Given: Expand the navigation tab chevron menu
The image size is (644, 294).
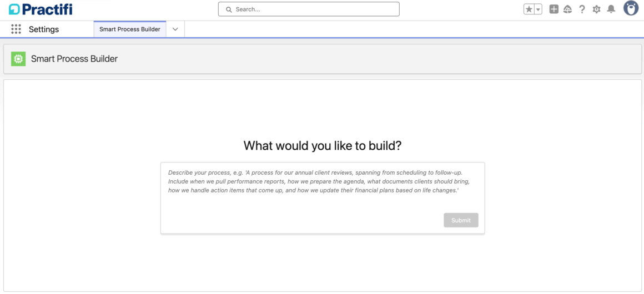Looking at the screenshot, I should (x=175, y=29).
